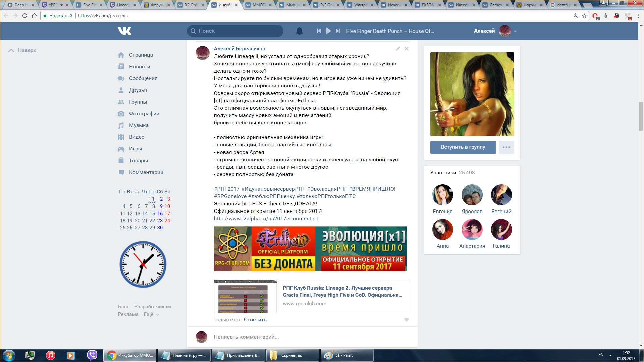Click the Музыка note icon
644x362 pixels.
click(x=121, y=125)
